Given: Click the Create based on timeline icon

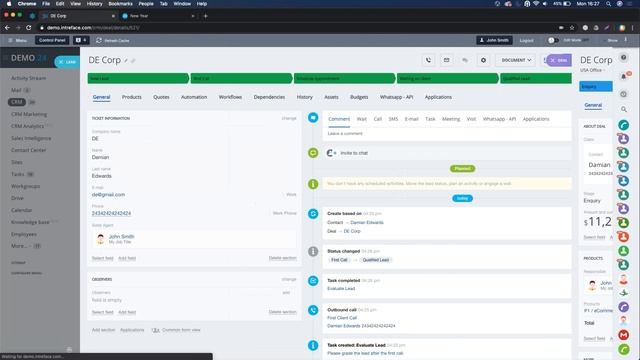Looking at the screenshot, I should coord(313,214).
